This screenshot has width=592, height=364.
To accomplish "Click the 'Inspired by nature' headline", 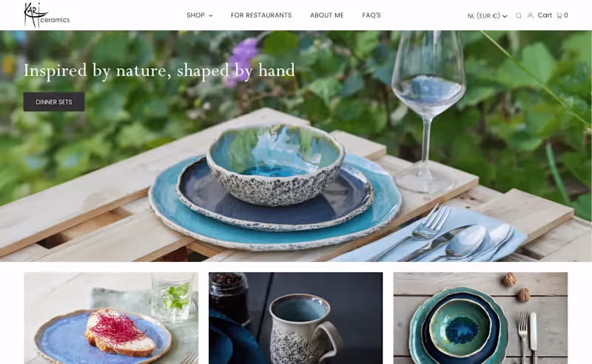I will pyautogui.click(x=159, y=70).
